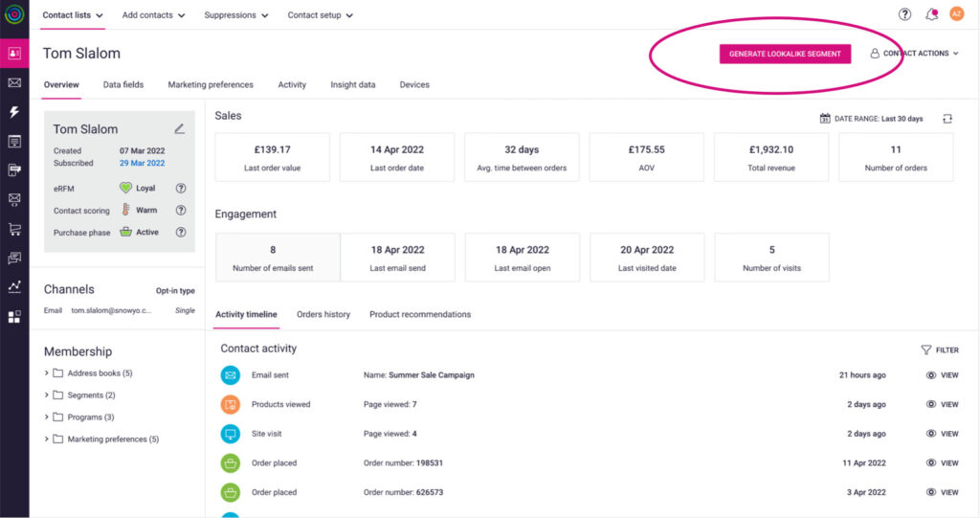This screenshot has height=518, width=980.
Task: Open the Contact Actions dropdown
Action: (x=914, y=54)
